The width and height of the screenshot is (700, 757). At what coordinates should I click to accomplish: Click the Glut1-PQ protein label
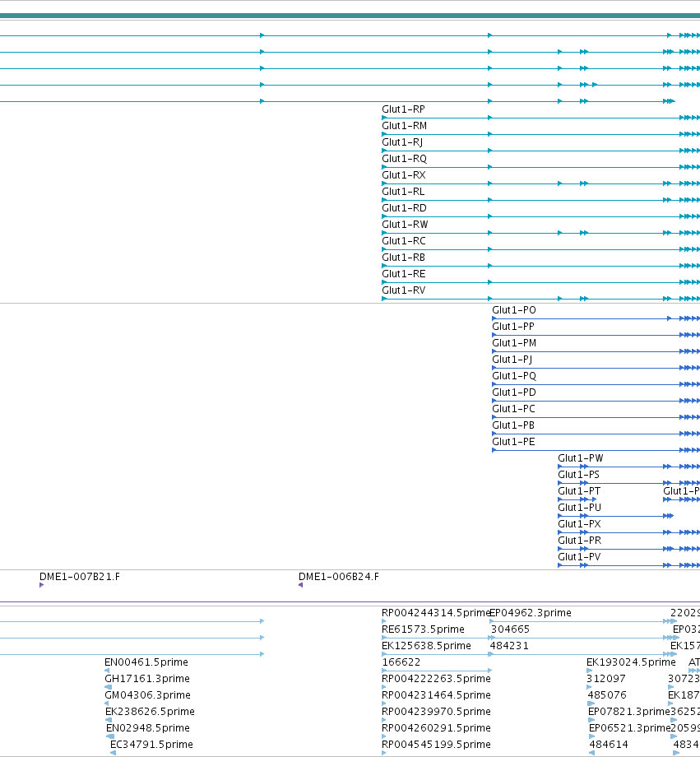[514, 375]
